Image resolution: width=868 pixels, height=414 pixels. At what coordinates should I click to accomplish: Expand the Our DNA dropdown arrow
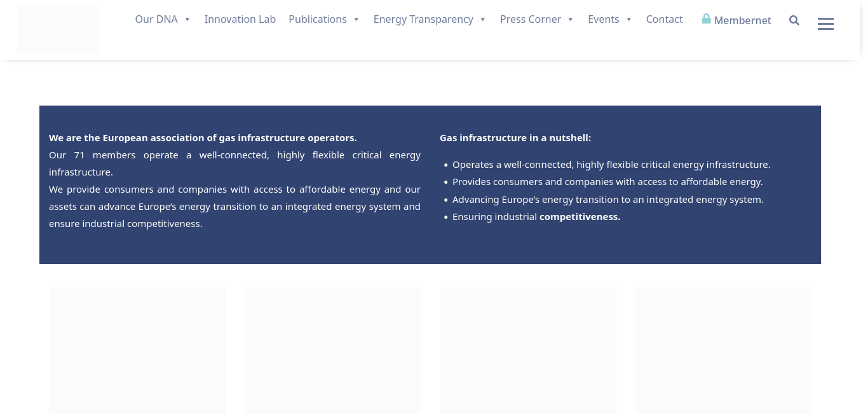187,20
